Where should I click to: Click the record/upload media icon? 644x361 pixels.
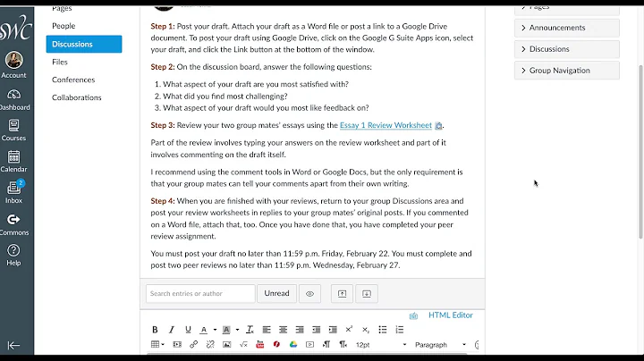(x=310, y=345)
